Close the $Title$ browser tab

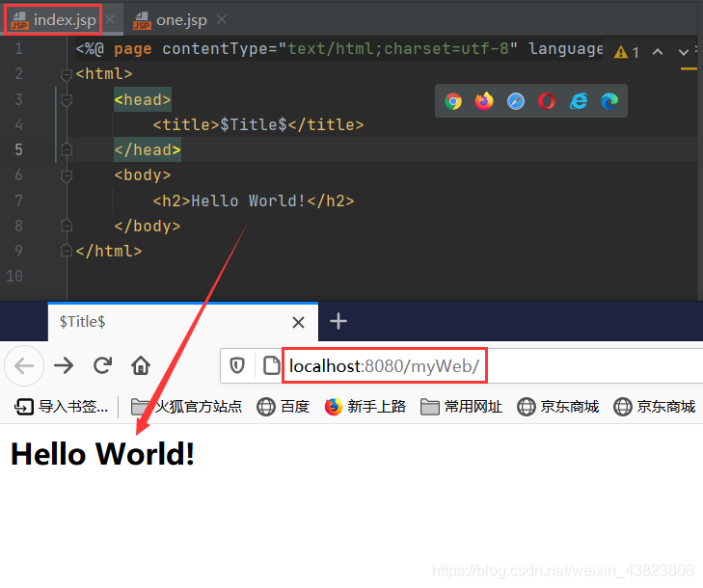pos(298,322)
